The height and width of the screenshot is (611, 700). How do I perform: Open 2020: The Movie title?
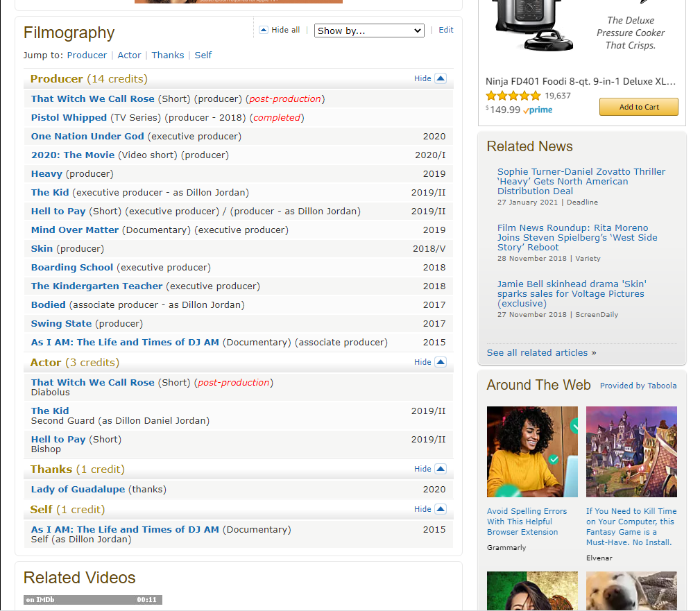click(x=73, y=155)
